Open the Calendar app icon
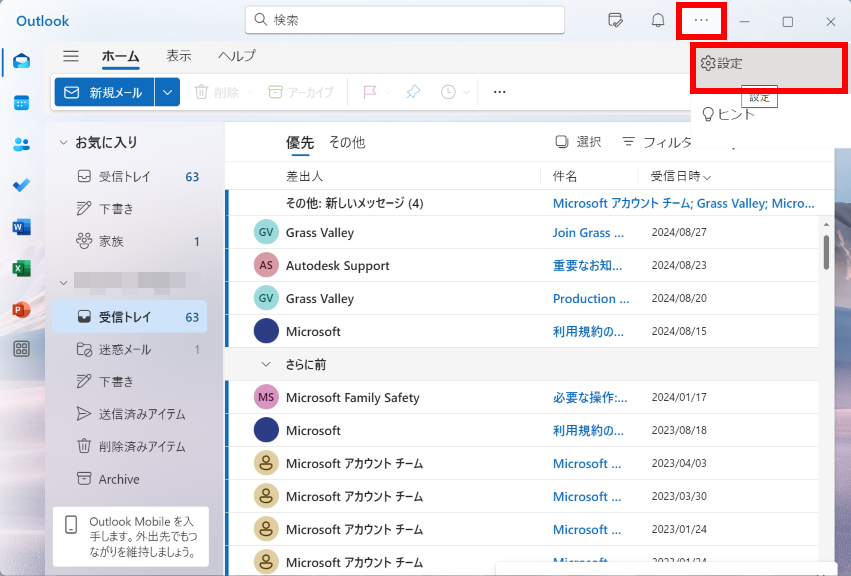The width and height of the screenshot is (851, 576). 22,103
